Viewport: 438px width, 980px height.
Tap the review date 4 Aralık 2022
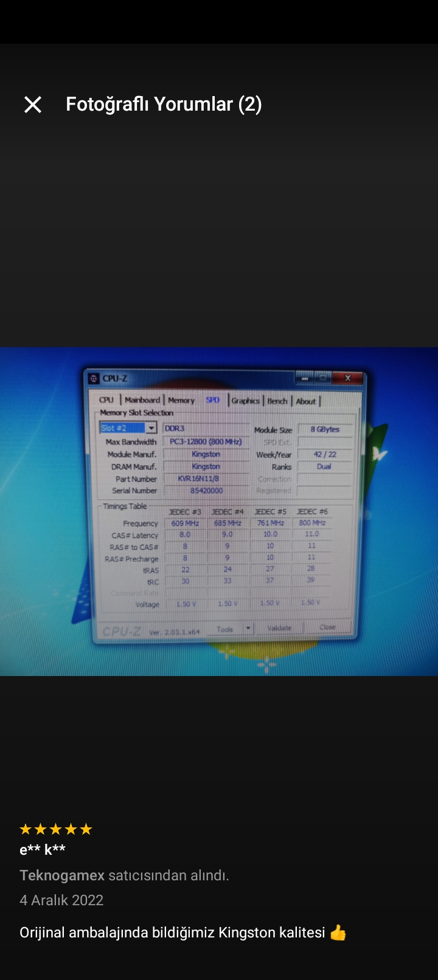61,900
